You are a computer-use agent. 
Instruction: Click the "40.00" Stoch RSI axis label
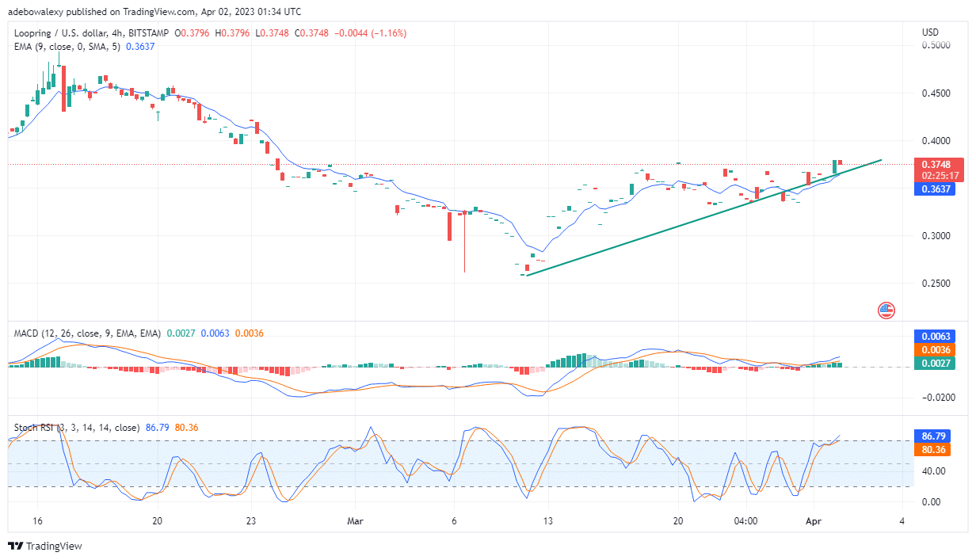click(x=933, y=471)
